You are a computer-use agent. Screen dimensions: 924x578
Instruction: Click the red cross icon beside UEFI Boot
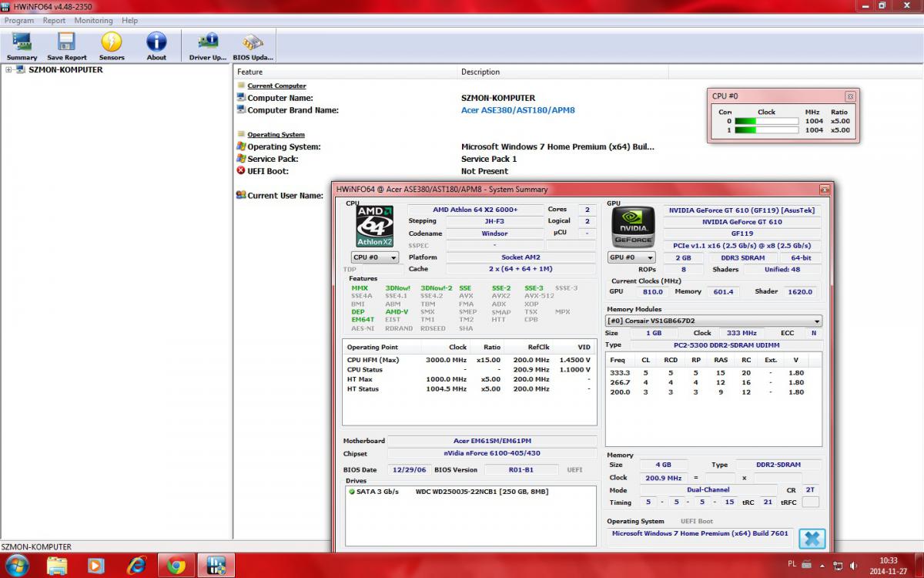click(x=241, y=171)
